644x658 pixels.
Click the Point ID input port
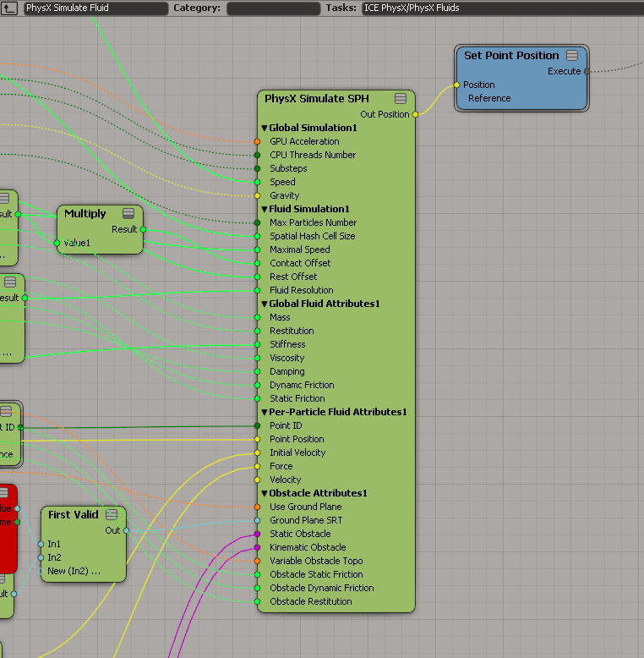[258, 426]
